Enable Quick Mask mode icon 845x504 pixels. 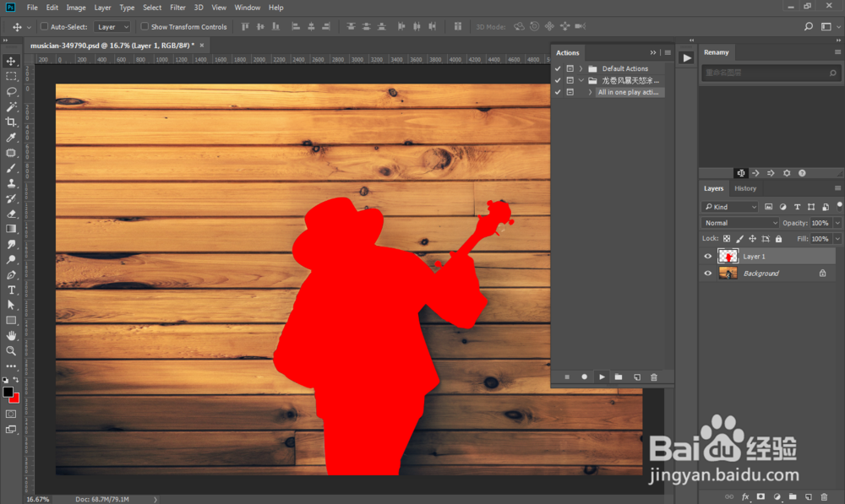coord(11,414)
